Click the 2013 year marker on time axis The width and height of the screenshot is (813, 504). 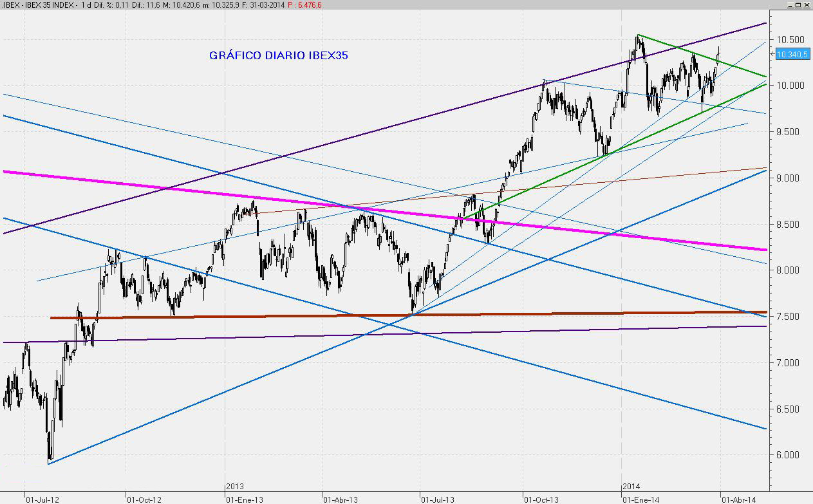(236, 487)
